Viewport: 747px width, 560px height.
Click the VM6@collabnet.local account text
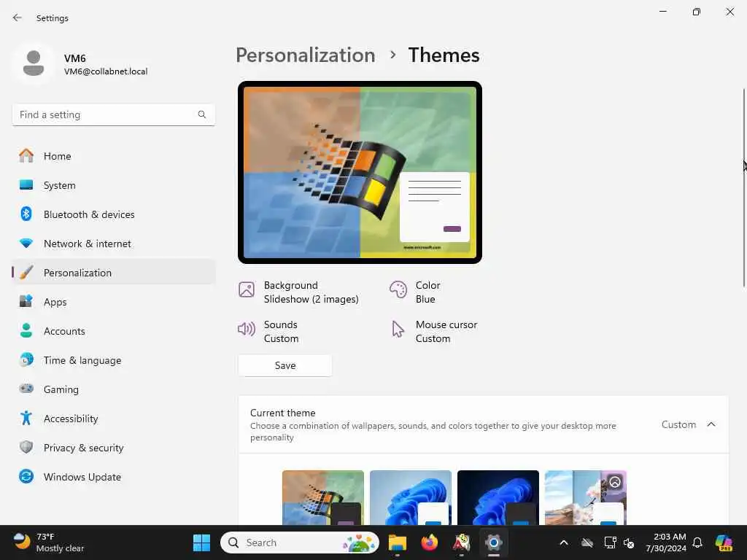(x=106, y=71)
